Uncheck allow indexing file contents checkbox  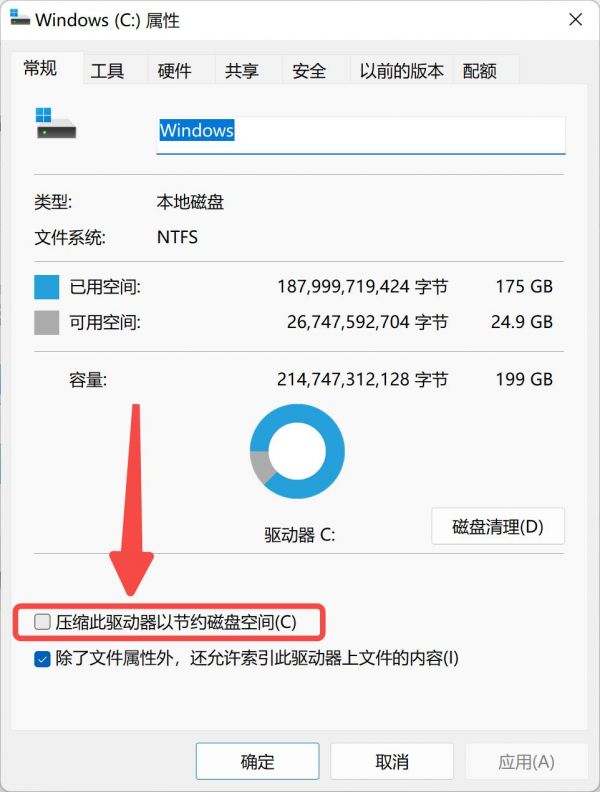tap(42, 659)
